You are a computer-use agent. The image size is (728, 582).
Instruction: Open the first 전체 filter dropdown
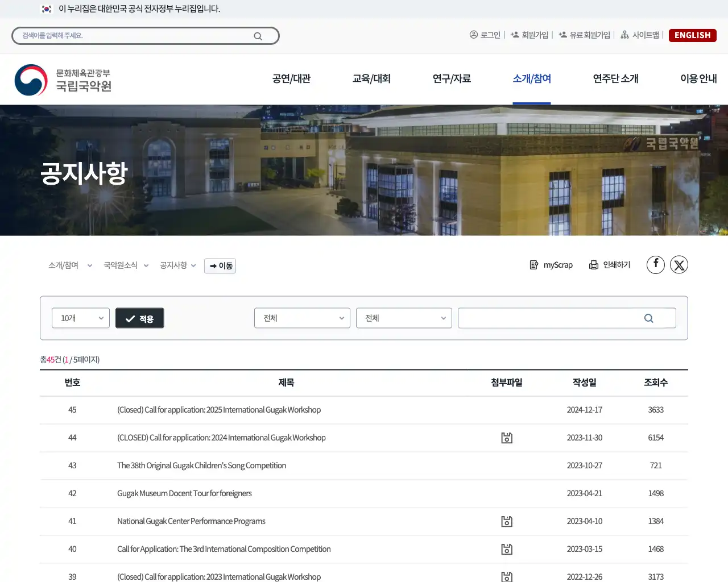click(302, 318)
